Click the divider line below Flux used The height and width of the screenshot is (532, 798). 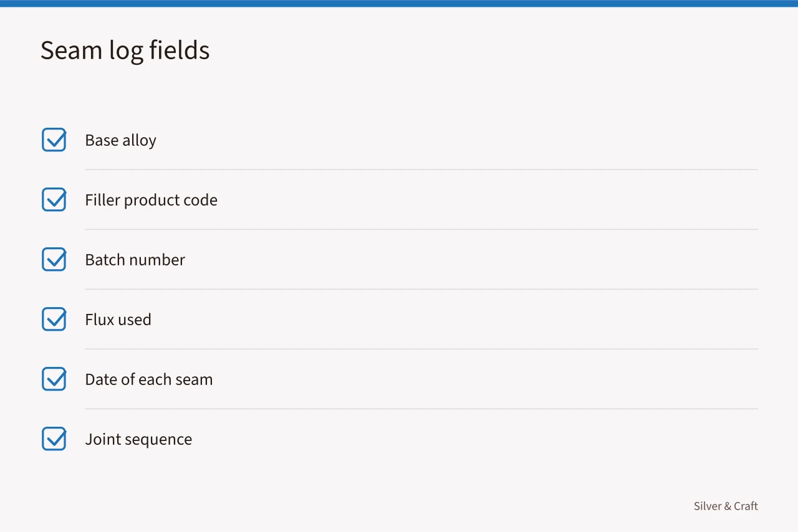click(x=421, y=349)
